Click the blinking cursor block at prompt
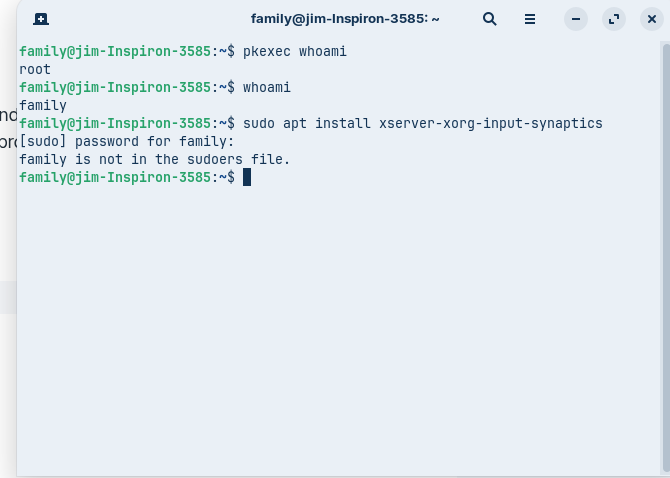This screenshot has width=670, height=478. (247, 177)
